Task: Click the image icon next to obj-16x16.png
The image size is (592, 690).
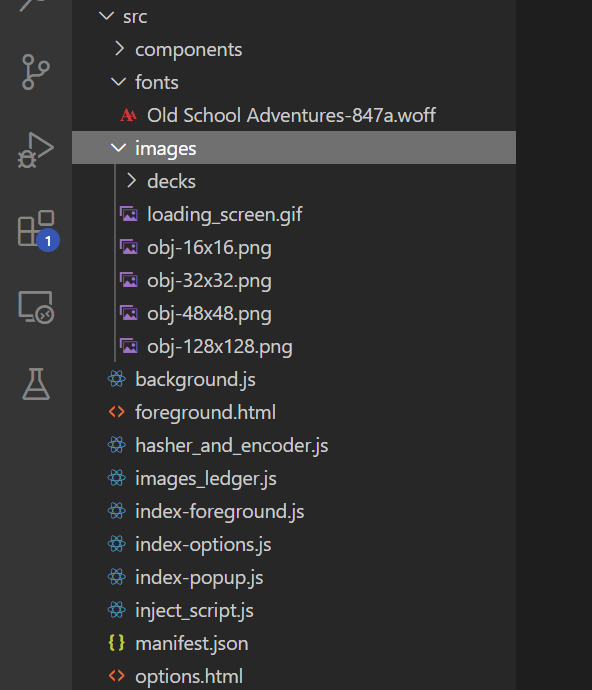Action: click(129, 247)
